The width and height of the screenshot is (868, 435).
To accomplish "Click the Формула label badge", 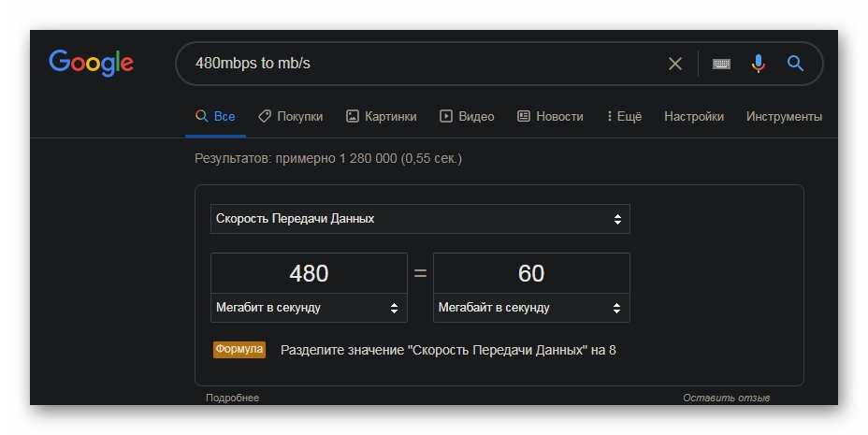I will (x=239, y=349).
